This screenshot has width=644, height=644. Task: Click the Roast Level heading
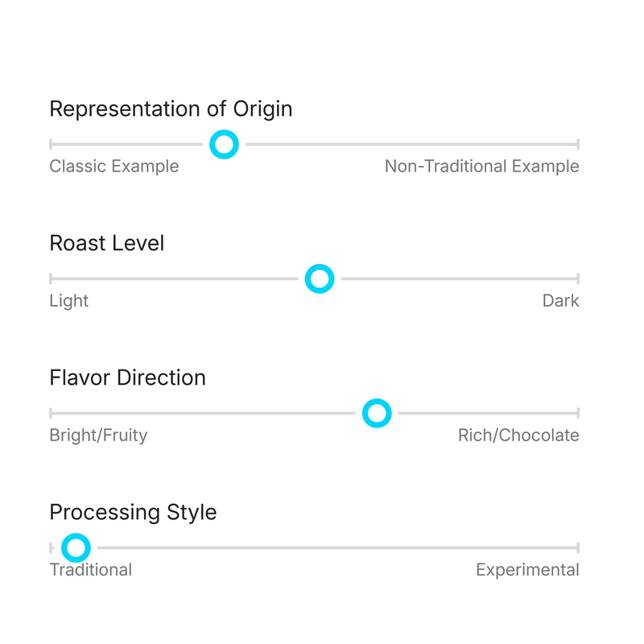pos(106,243)
